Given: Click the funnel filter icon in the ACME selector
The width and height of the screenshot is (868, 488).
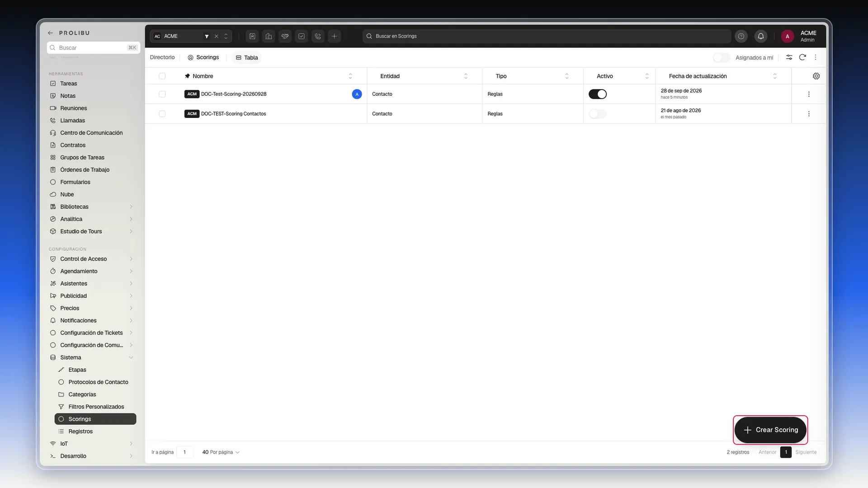Looking at the screenshot, I should 207,36.
